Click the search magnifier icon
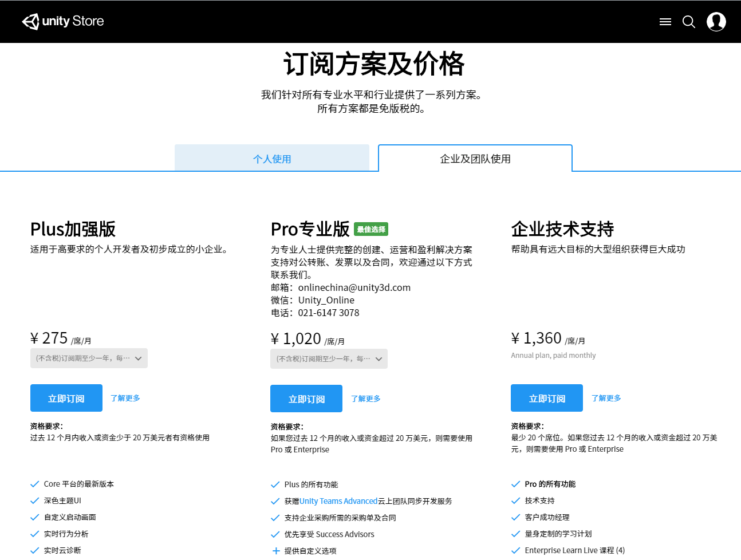 tap(689, 22)
